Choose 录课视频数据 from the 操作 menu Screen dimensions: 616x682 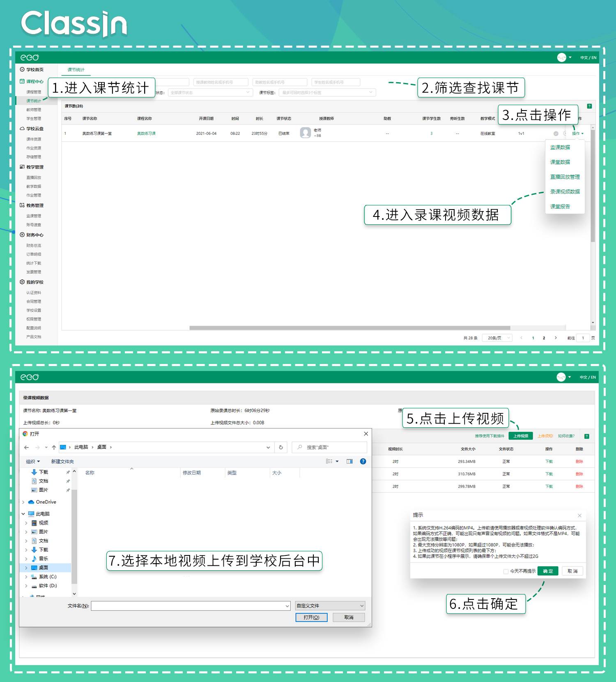(x=565, y=191)
